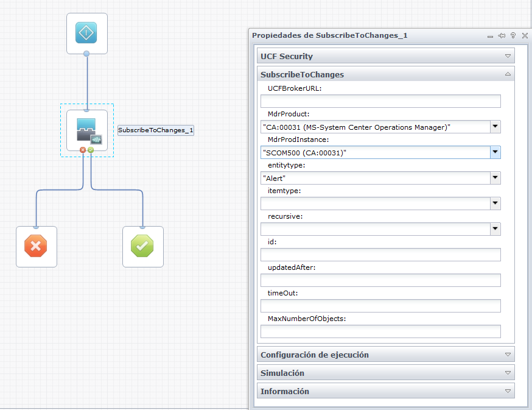
Task: Close the Propiedades de SubscribeToChanges_1 panel
Action: pos(525,36)
